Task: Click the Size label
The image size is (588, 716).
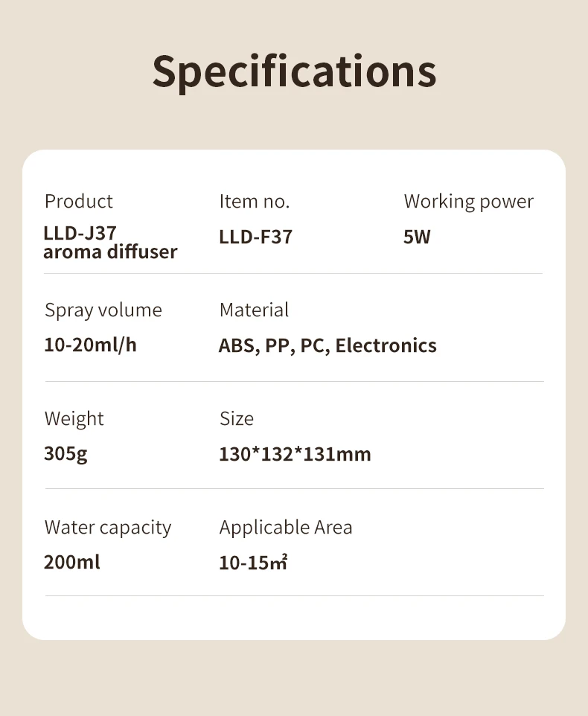Action: tap(237, 418)
